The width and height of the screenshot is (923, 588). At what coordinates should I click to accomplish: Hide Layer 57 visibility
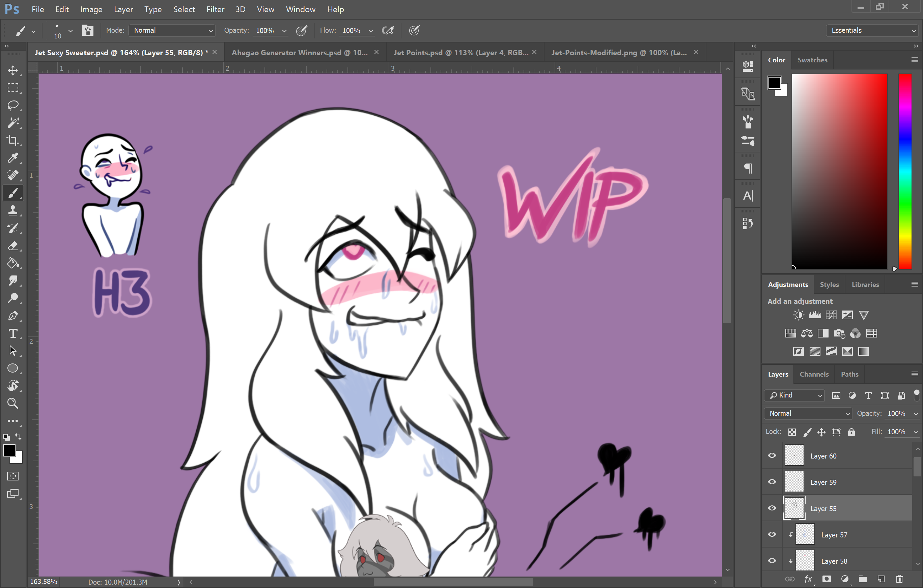(772, 534)
